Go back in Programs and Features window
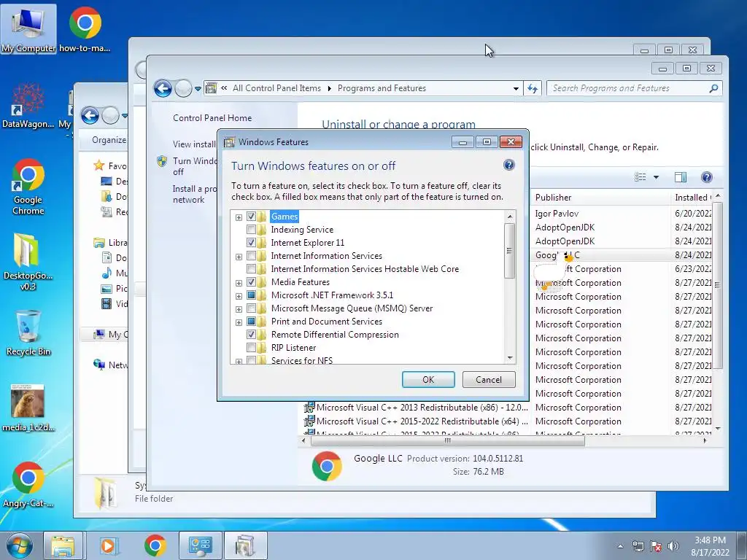This screenshot has height=560, width=747. click(x=163, y=88)
